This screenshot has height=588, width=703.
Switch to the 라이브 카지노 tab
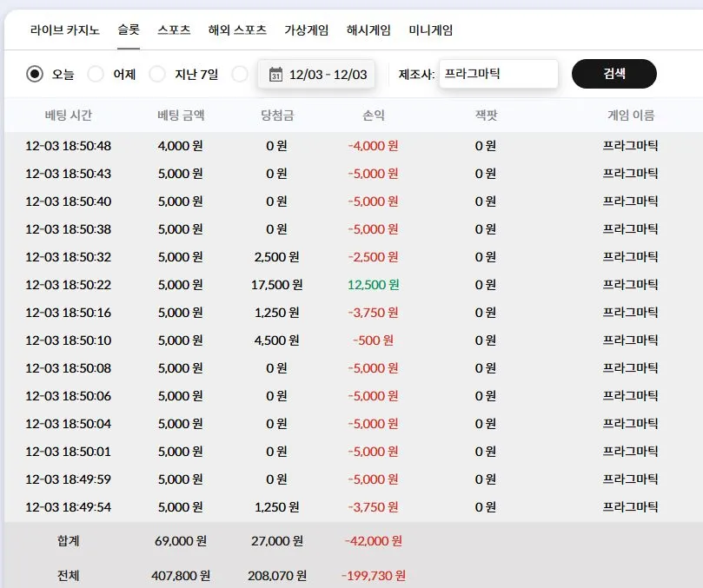pos(64,30)
